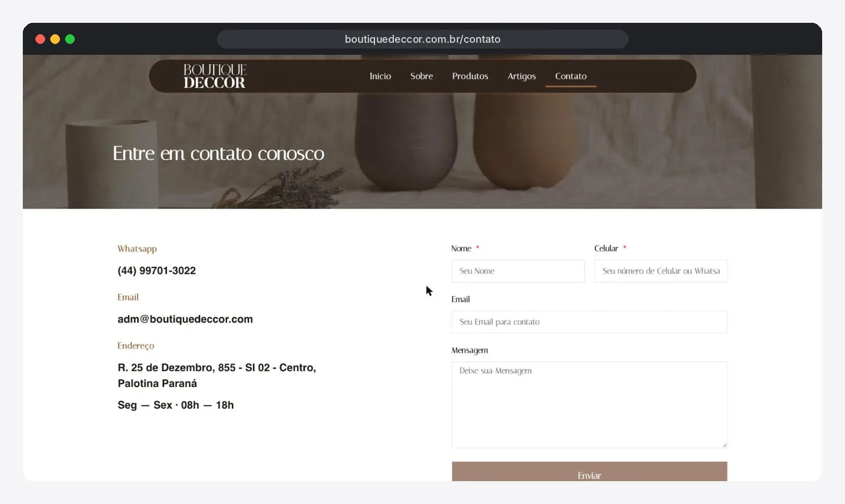Click the Whatsapp section label
The image size is (845, 504).
(137, 249)
